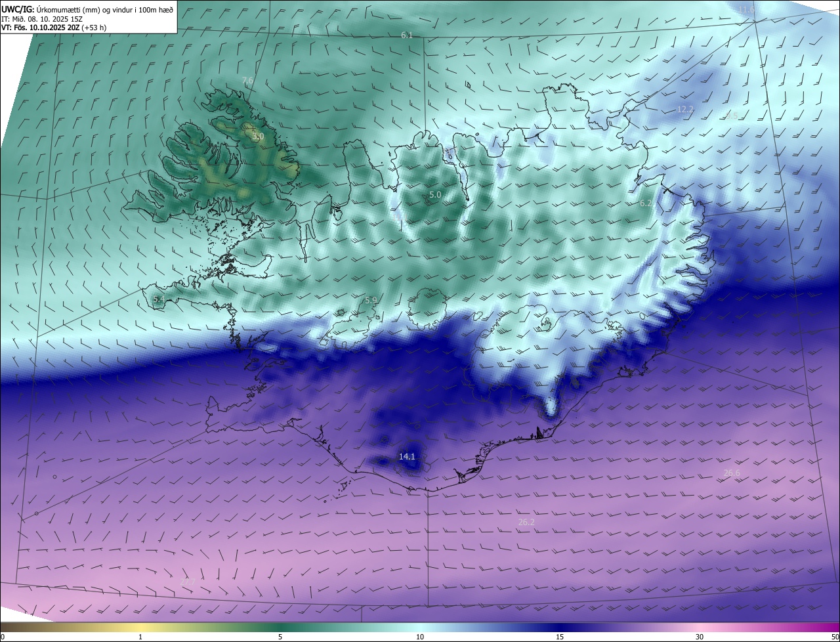Click the 12.2 value label
The height and width of the screenshot is (642, 840).
coord(685,109)
